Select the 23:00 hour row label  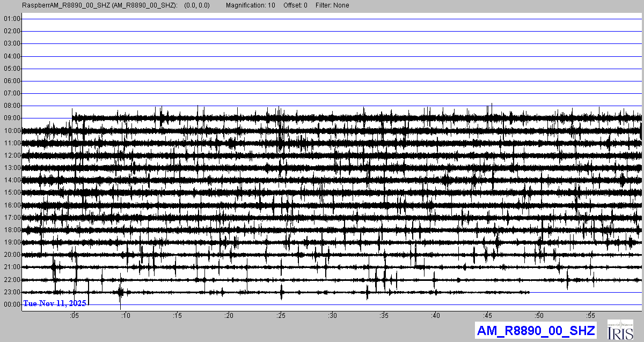12,292
